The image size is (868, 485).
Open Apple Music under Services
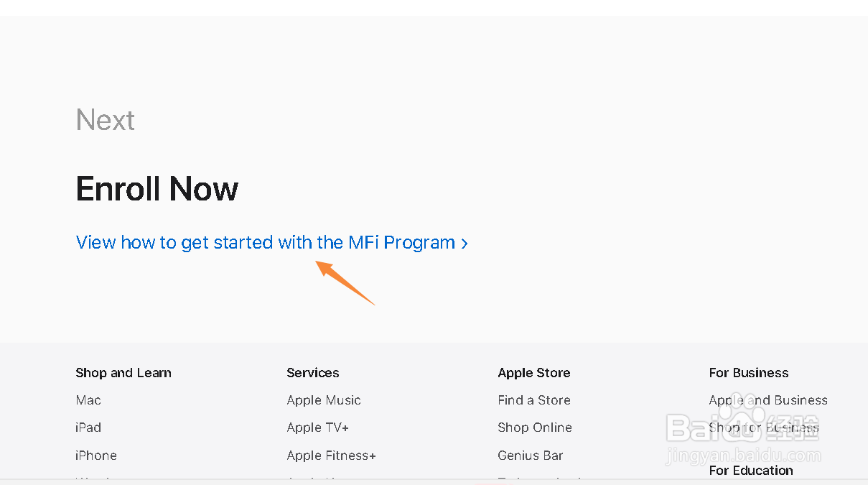point(323,400)
